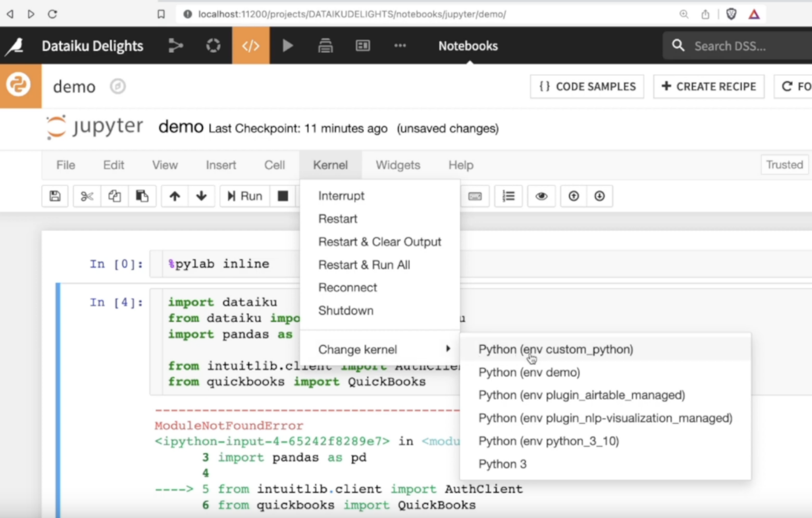Open the three-dots more menu in the top bar

400,46
